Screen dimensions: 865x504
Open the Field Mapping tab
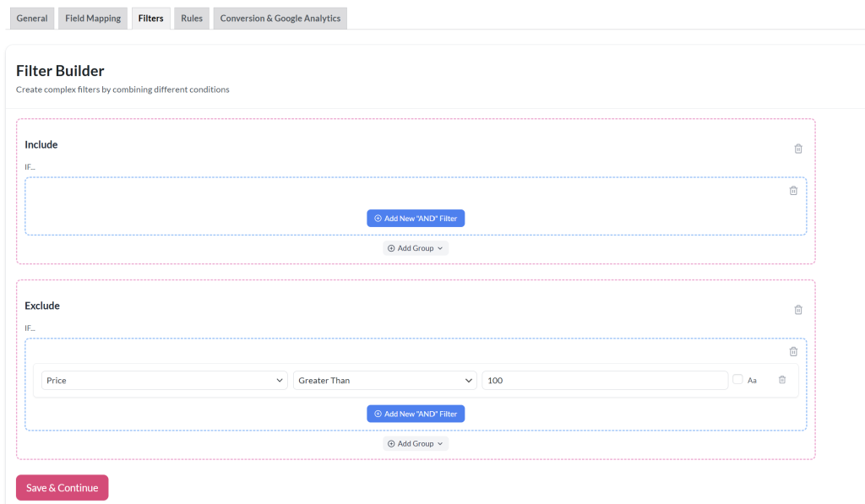(92, 18)
